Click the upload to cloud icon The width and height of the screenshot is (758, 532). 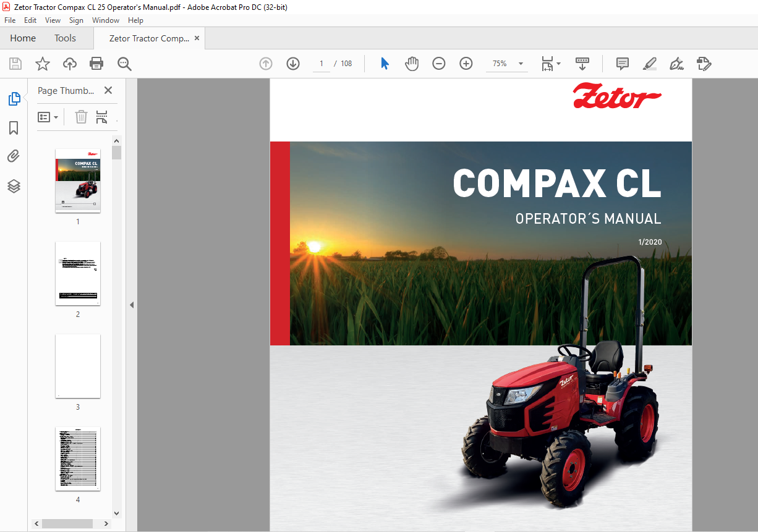[70, 64]
